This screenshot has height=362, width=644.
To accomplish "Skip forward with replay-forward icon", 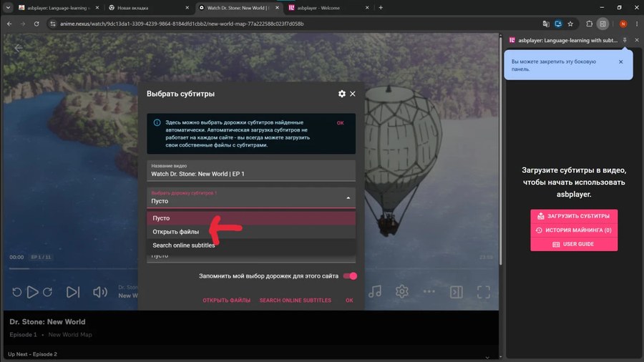I will pos(48,292).
